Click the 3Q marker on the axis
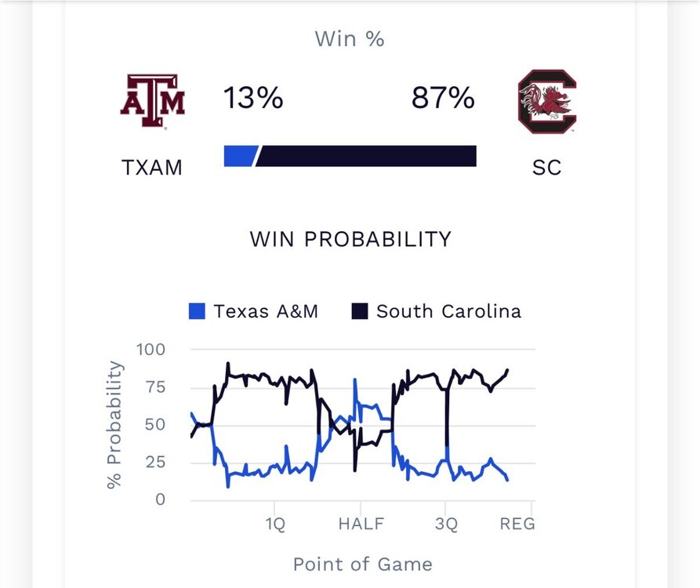Screen dimensions: 700x588 pos(446,524)
